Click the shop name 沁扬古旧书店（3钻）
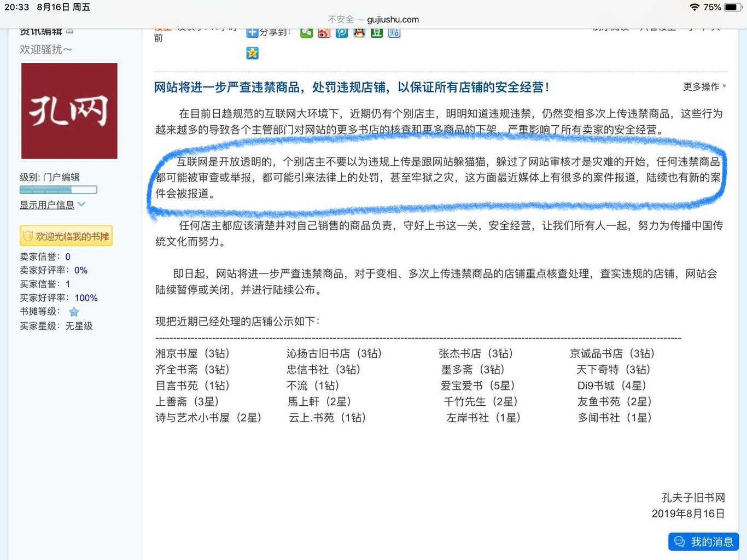 [334, 353]
